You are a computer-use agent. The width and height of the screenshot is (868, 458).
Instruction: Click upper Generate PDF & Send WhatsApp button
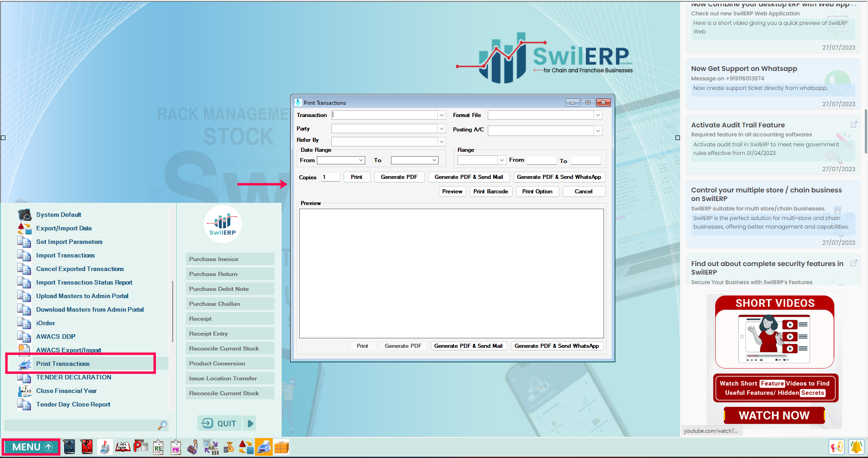[x=559, y=177]
